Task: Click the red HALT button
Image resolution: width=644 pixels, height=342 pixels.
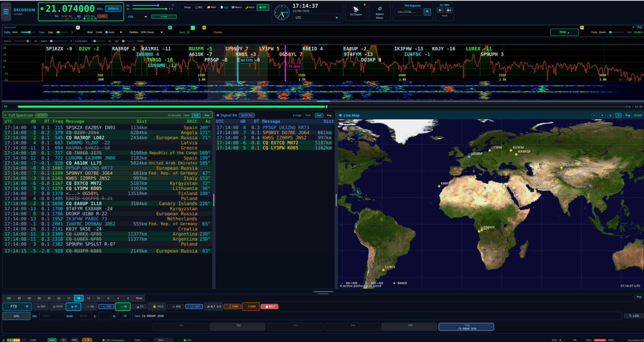Action: tap(269, 306)
